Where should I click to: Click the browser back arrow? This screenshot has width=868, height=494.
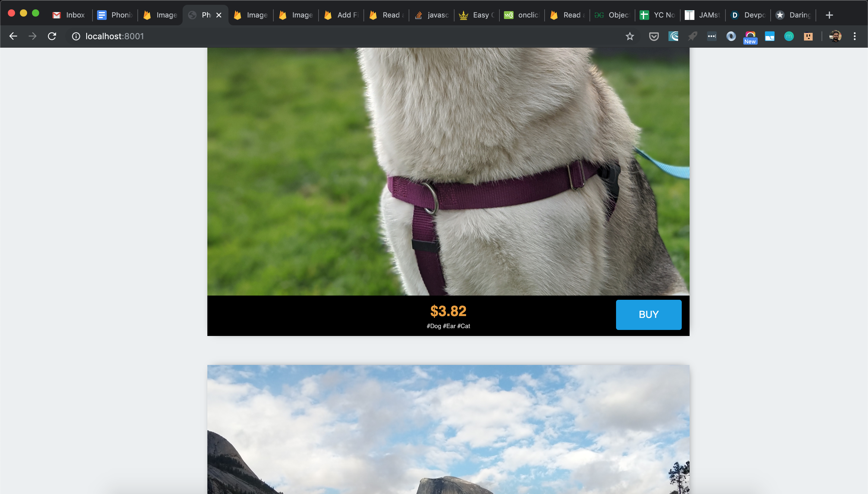coord(13,36)
